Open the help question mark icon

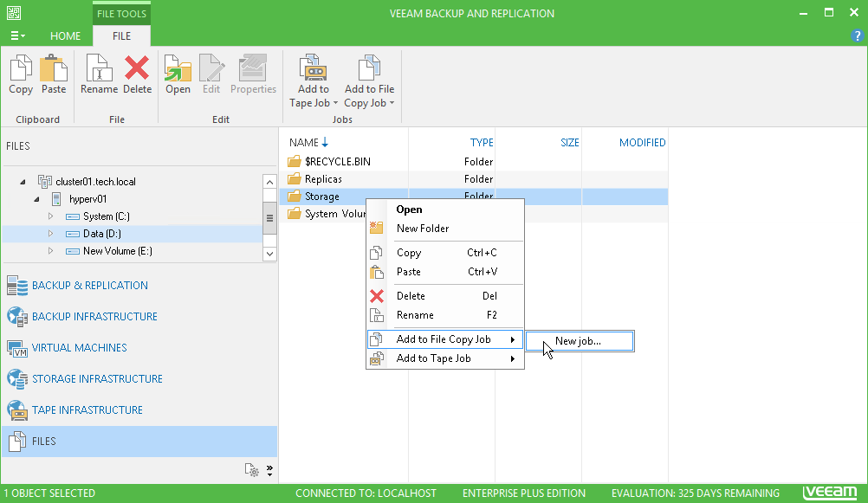coord(857,36)
